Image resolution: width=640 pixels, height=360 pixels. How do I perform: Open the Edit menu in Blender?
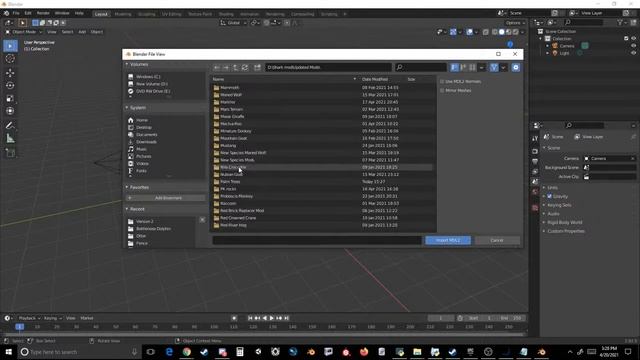click(x=28, y=13)
